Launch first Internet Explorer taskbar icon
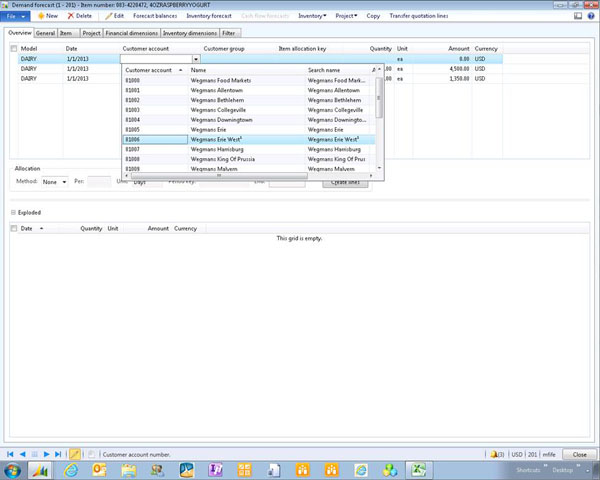 click(71, 470)
